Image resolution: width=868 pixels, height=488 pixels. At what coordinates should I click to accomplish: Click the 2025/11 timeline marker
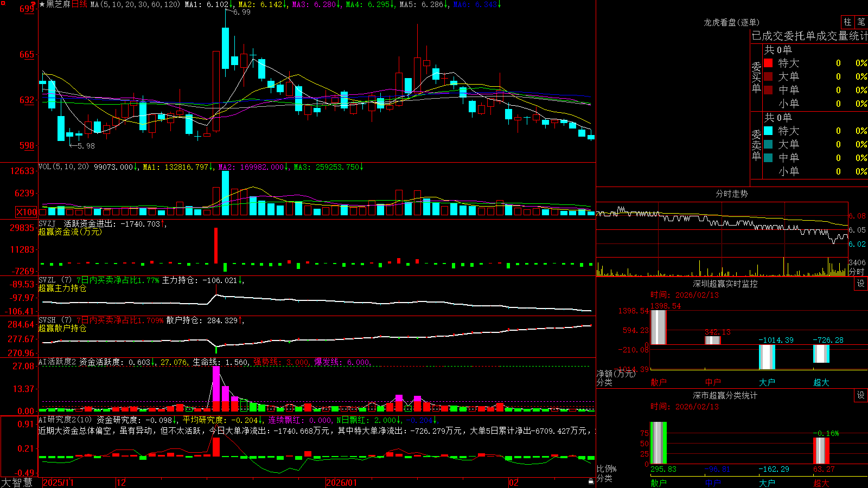(x=58, y=483)
